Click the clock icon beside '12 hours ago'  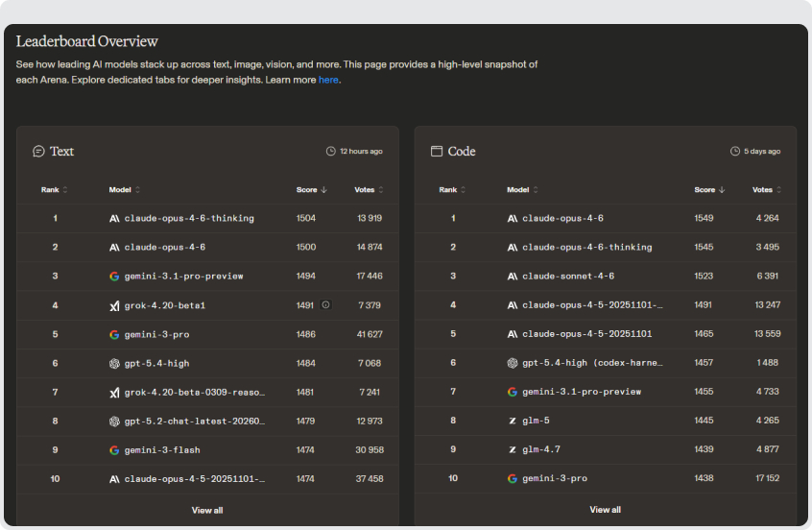(x=330, y=152)
